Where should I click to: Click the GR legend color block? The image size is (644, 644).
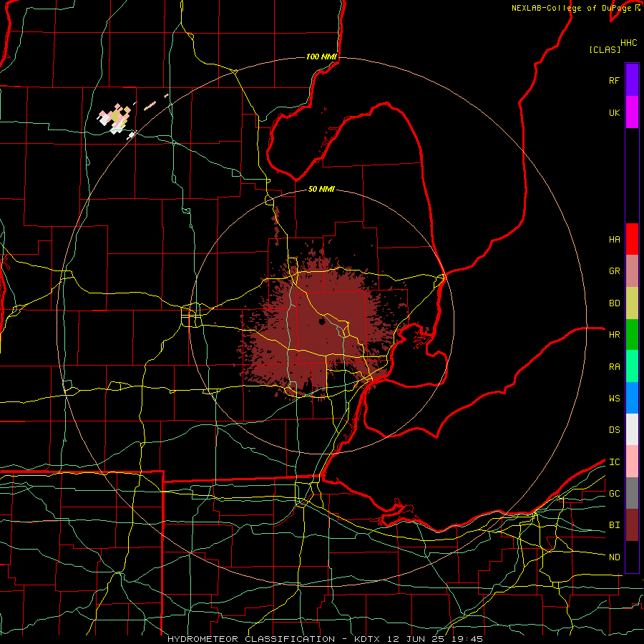pyautogui.click(x=632, y=271)
